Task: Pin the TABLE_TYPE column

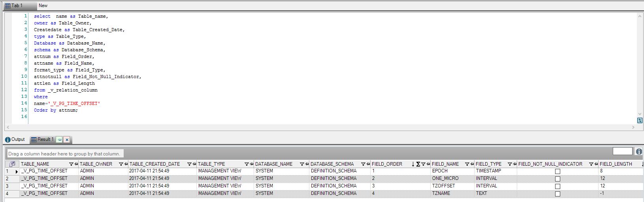Action: click(x=251, y=164)
